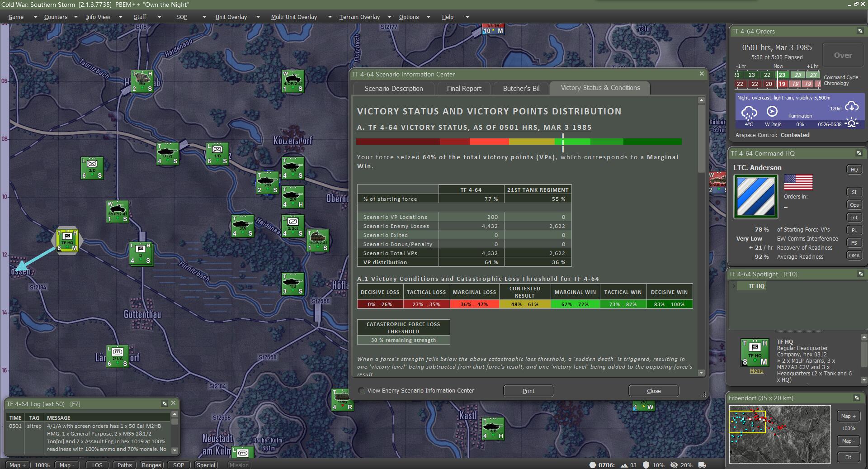This screenshot has height=469, width=868.
Task: Toggle the Ranges map overlay
Action: [x=151, y=465]
